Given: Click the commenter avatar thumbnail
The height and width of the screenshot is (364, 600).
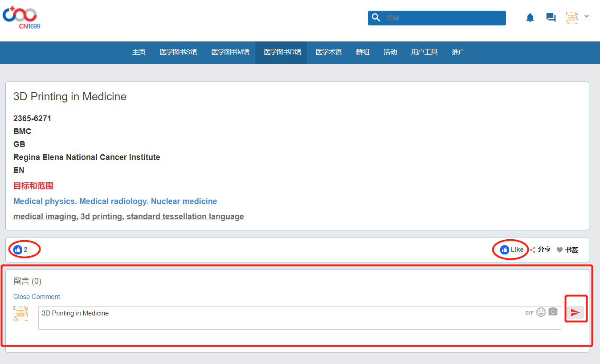Looking at the screenshot, I should pyautogui.click(x=21, y=314).
